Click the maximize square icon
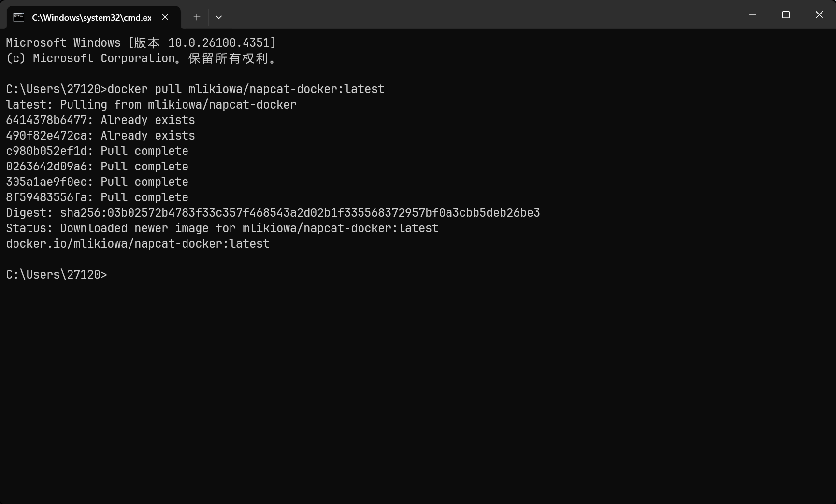Image resolution: width=836 pixels, height=504 pixels. pyautogui.click(x=785, y=14)
